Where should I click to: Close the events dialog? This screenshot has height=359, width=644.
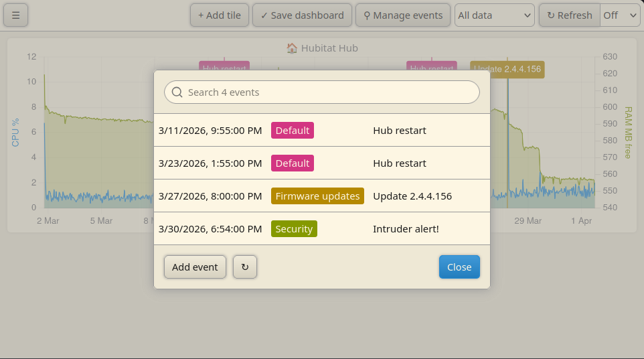(459, 267)
